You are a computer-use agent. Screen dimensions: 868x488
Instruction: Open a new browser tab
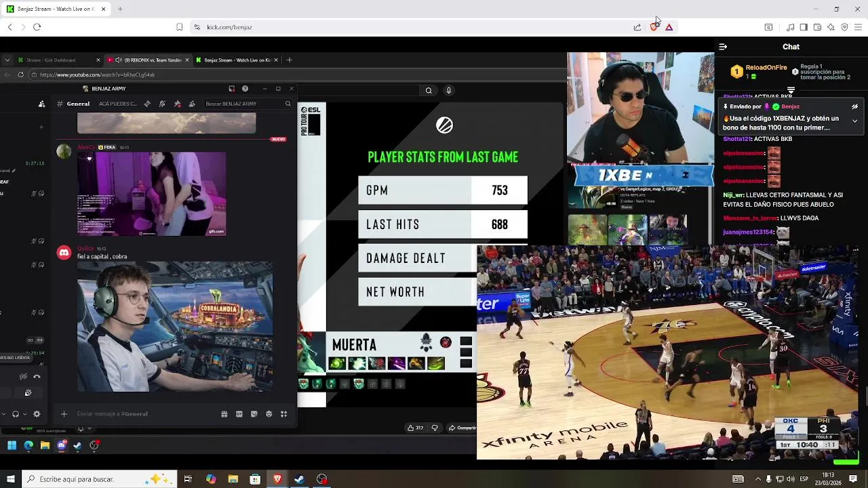[120, 9]
